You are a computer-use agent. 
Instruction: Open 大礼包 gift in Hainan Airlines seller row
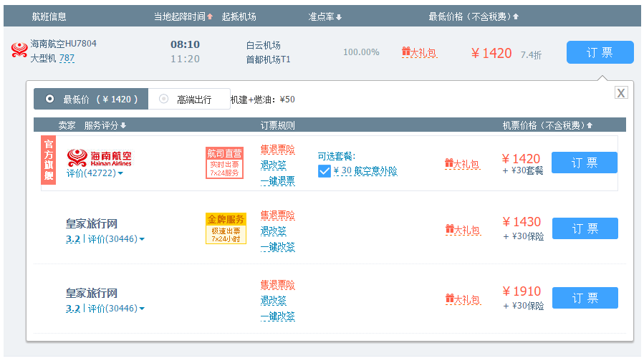(462, 164)
